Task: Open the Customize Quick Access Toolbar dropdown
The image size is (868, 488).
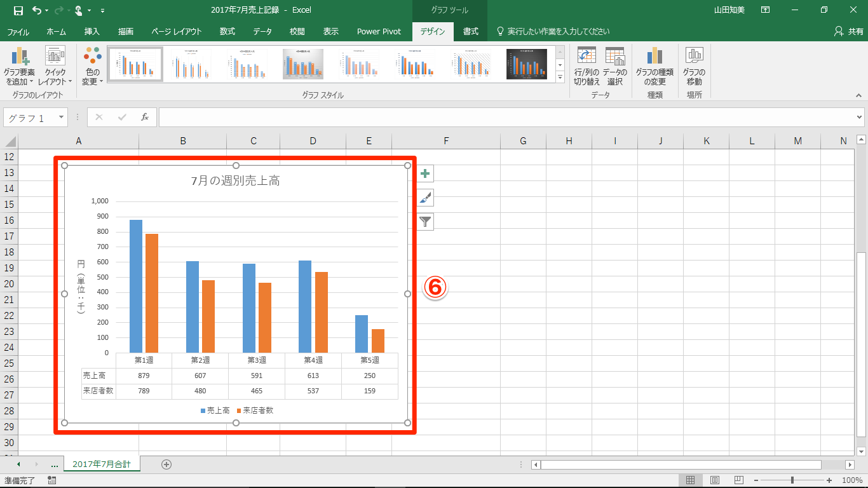Action: pos(103,11)
